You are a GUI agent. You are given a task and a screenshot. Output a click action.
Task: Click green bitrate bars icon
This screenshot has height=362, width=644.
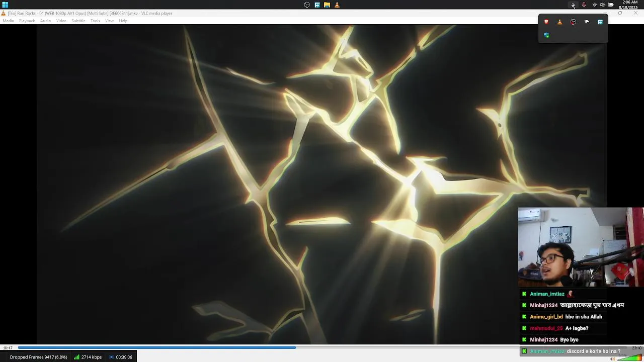coord(76,357)
